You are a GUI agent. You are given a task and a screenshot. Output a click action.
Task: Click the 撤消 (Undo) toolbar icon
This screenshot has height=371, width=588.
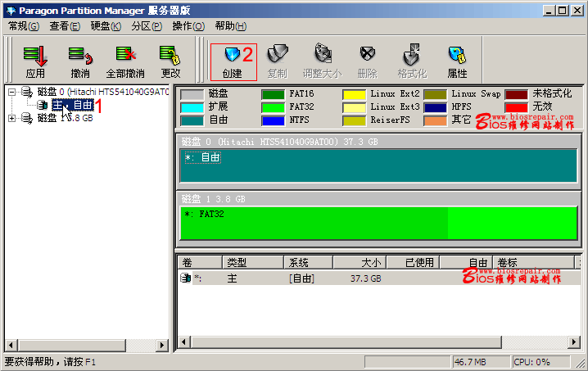pos(80,61)
